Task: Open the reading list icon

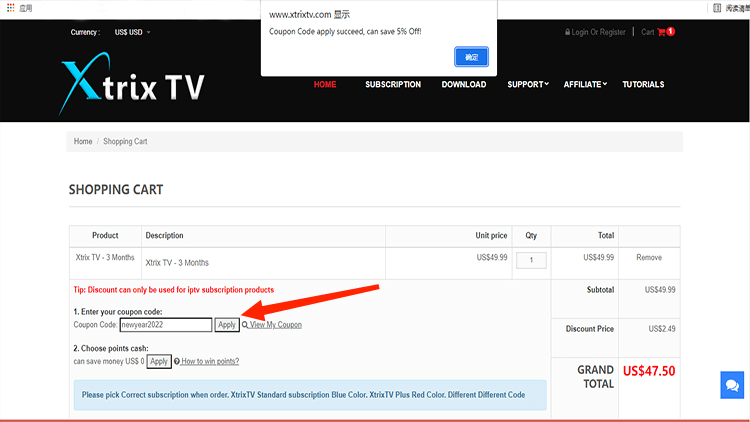Action: coord(717,8)
